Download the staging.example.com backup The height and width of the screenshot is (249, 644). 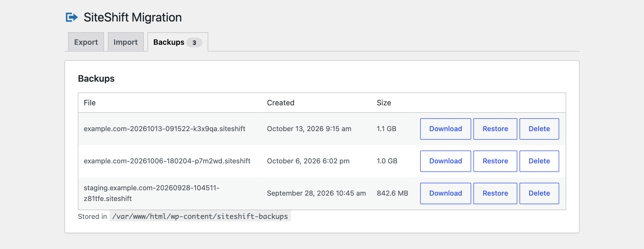pos(445,193)
